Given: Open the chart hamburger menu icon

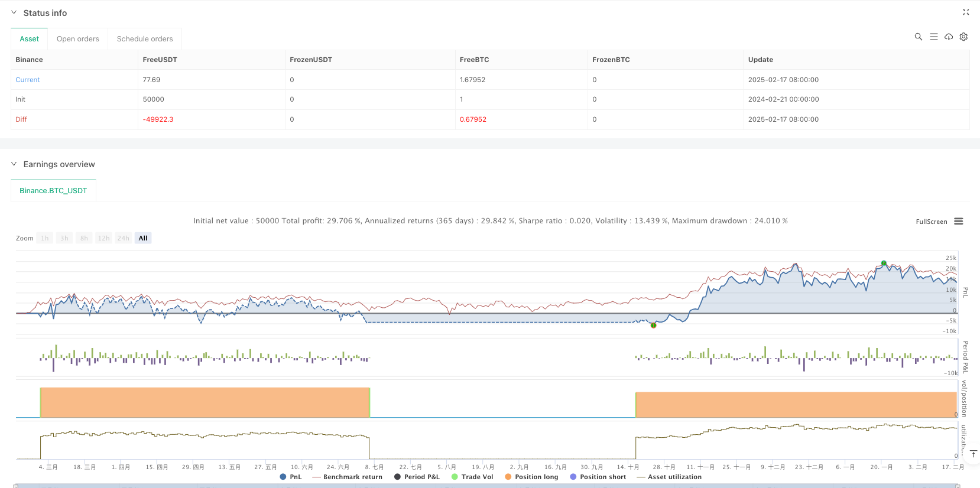Looking at the screenshot, I should pos(959,222).
